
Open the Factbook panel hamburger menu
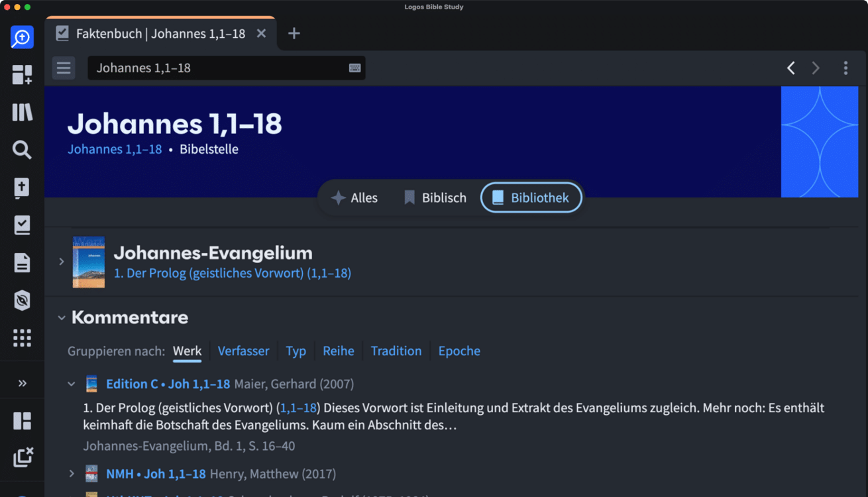[x=64, y=68]
